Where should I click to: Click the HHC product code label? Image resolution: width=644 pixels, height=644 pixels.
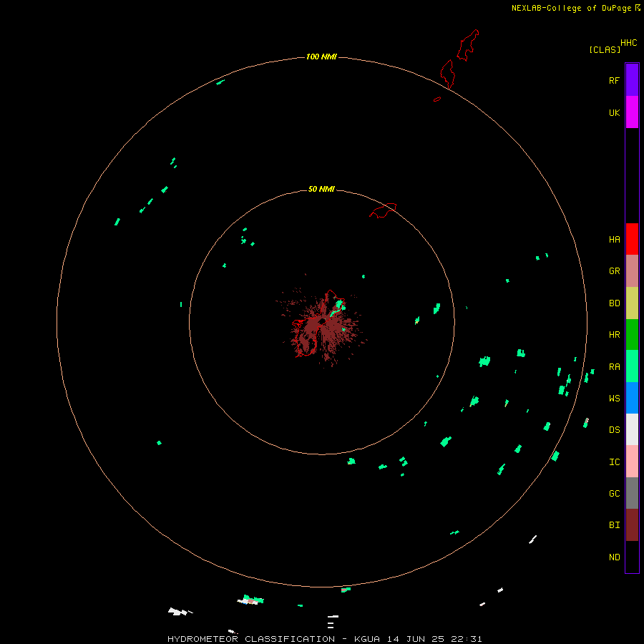tap(628, 43)
